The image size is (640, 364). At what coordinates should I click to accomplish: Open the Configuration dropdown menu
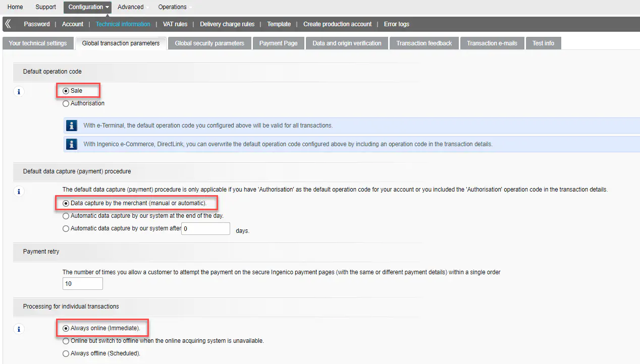pos(88,7)
